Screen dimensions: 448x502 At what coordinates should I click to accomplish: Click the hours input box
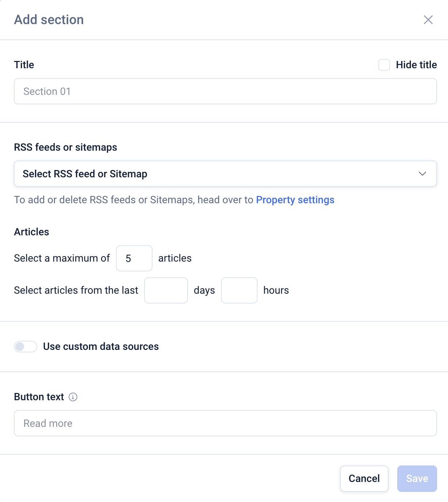pyautogui.click(x=239, y=290)
